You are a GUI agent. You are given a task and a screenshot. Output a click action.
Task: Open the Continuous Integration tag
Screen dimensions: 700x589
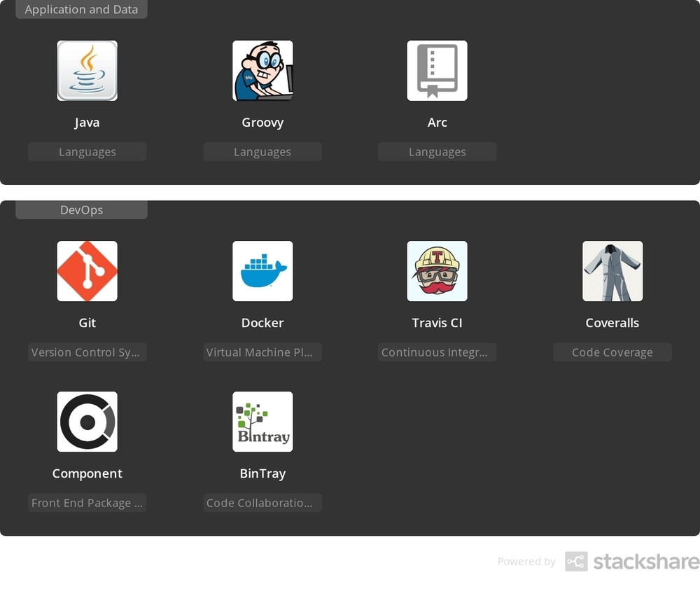click(437, 352)
